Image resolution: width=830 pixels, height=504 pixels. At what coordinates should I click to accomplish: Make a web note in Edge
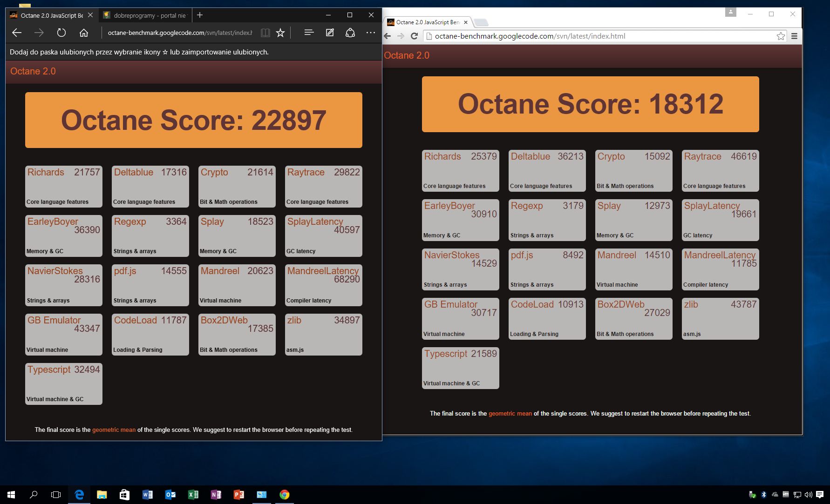(330, 33)
